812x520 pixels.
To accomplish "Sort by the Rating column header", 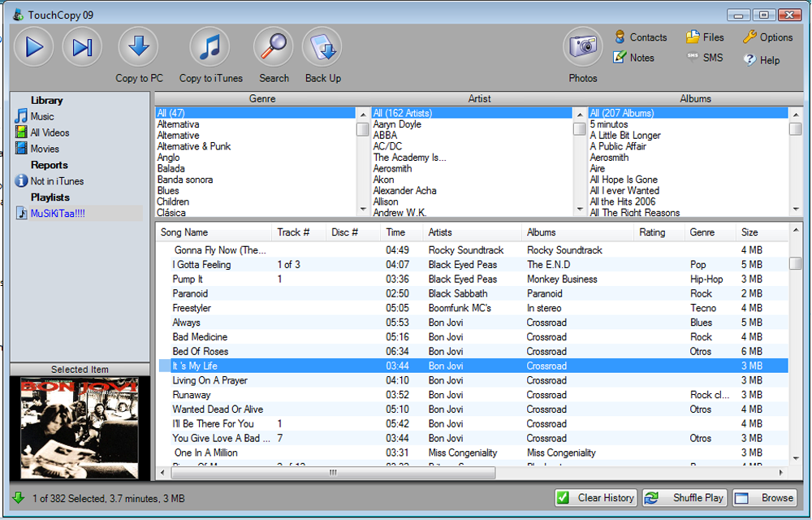I will [659, 232].
